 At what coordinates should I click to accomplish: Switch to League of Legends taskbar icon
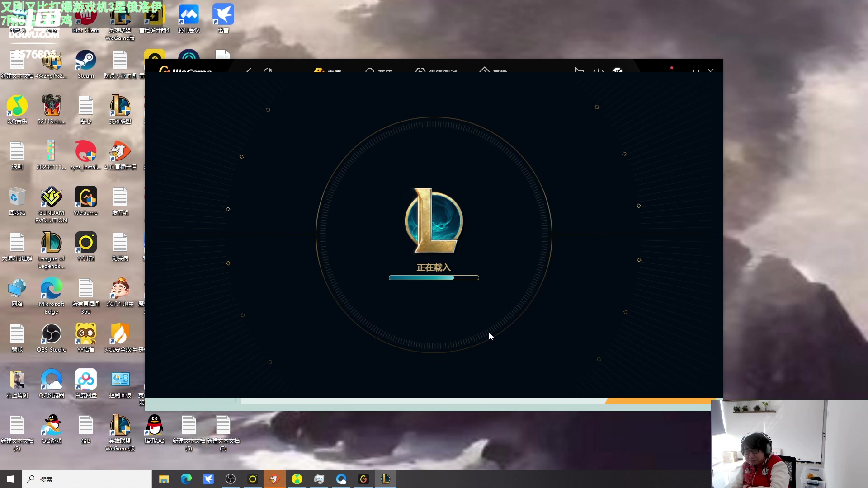(386, 479)
